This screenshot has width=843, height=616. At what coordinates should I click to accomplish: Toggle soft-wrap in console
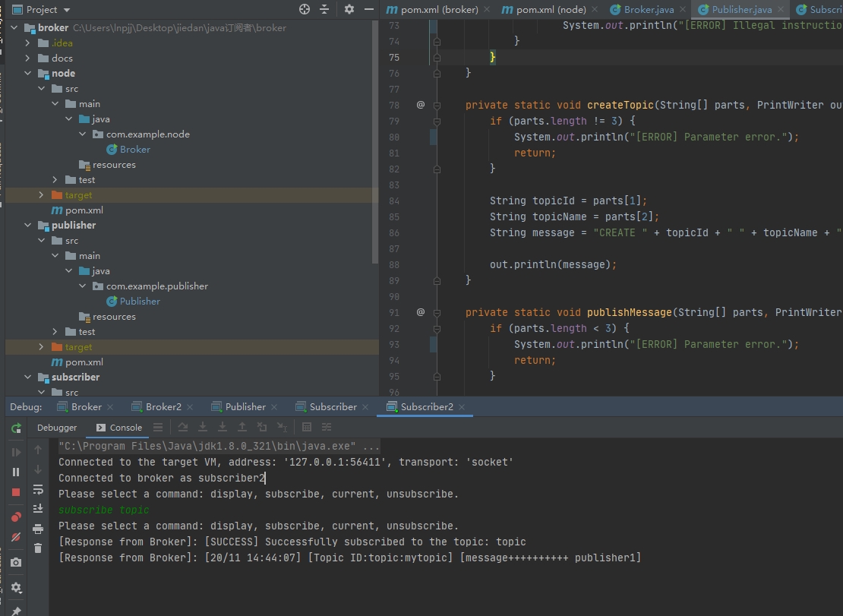pyautogui.click(x=38, y=490)
